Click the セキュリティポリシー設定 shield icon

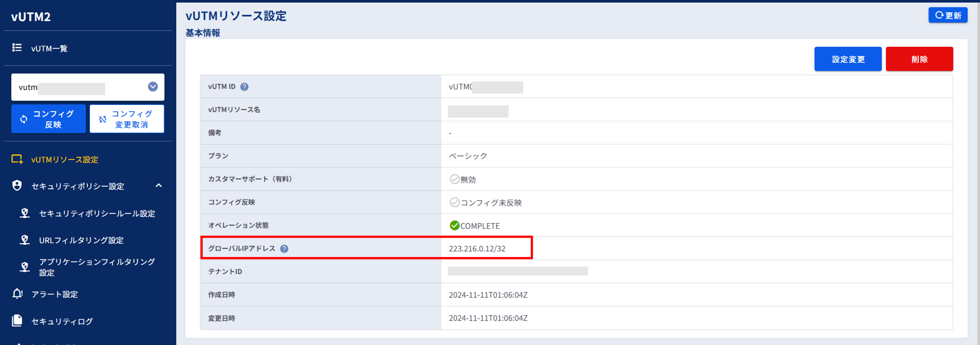click(x=17, y=186)
